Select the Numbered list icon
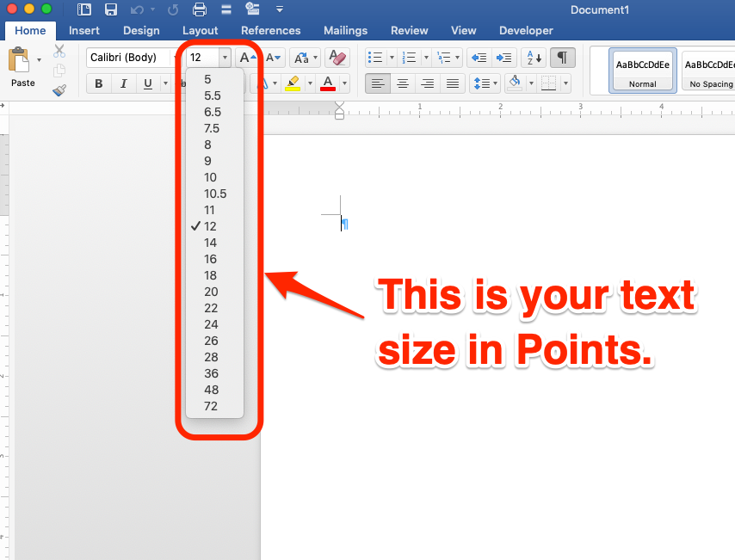Image resolution: width=735 pixels, height=560 pixels. (409, 57)
